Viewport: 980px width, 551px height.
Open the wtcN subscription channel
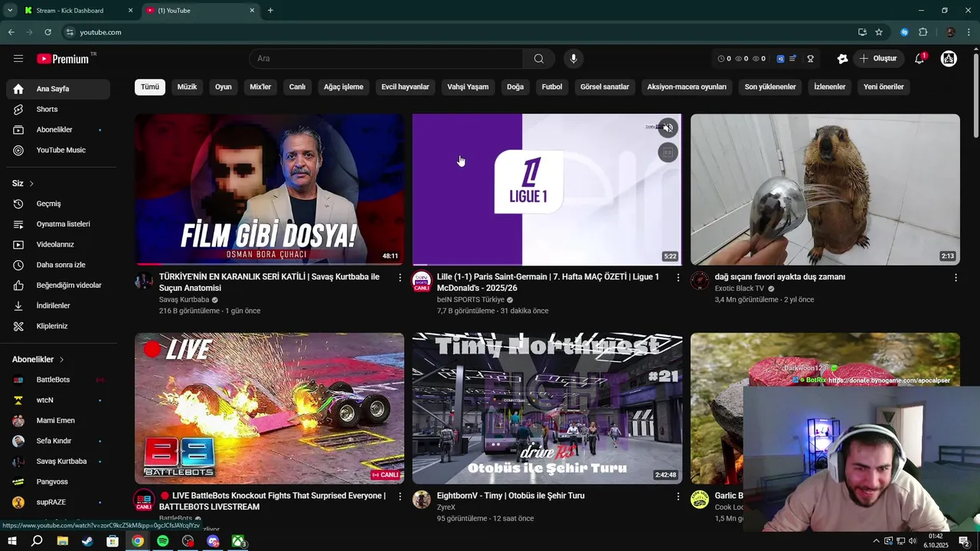tap(58, 400)
